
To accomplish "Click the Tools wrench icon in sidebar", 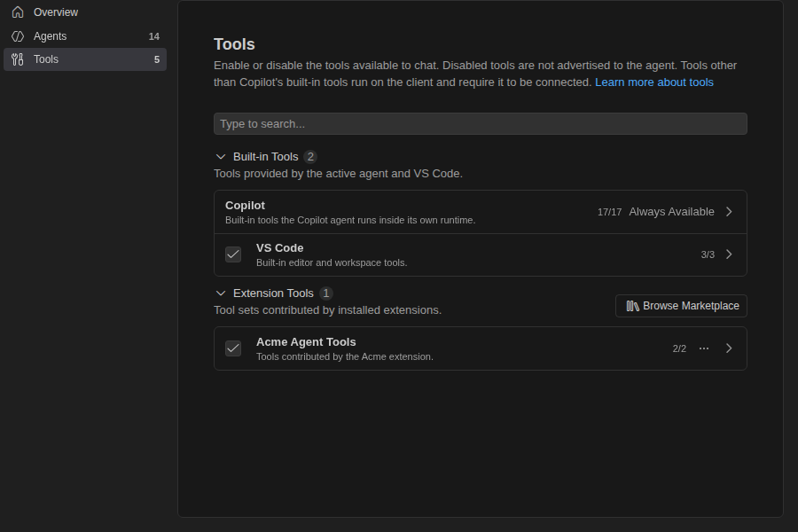I will [x=18, y=59].
